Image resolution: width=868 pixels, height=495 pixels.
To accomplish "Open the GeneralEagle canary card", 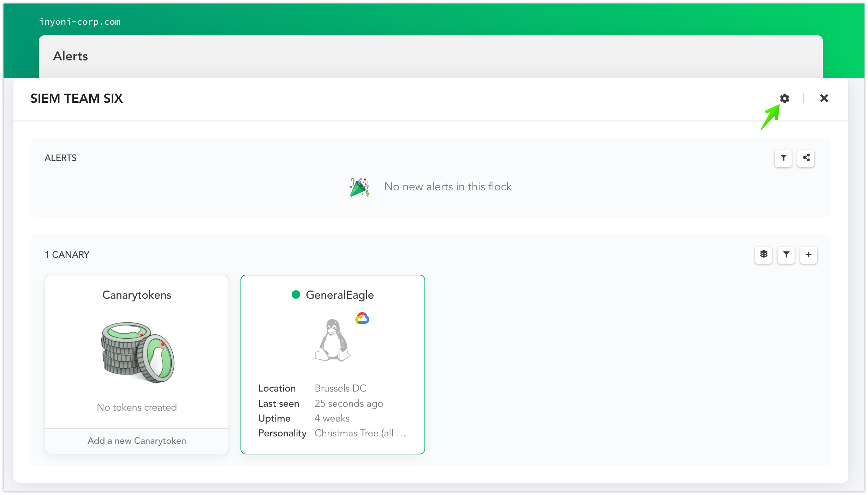I will point(333,364).
